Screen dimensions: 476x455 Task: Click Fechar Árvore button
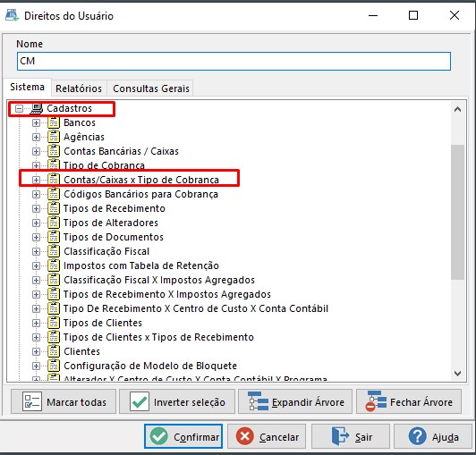(409, 402)
